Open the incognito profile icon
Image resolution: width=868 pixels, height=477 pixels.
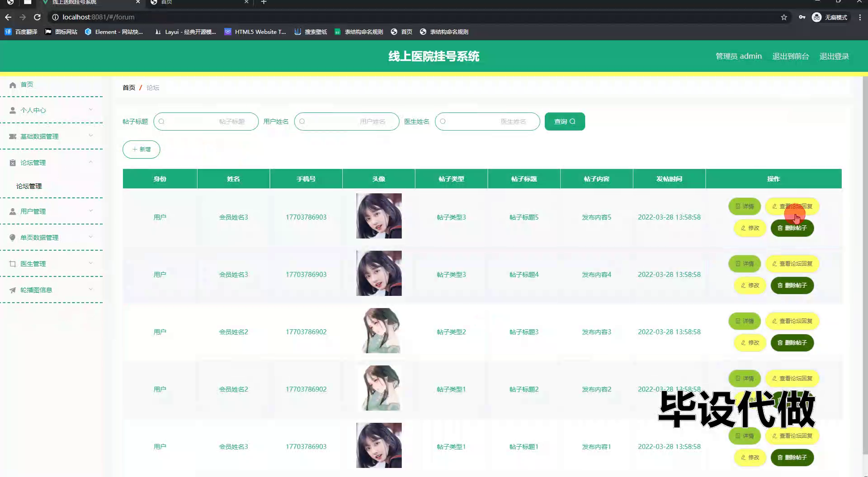[816, 17]
